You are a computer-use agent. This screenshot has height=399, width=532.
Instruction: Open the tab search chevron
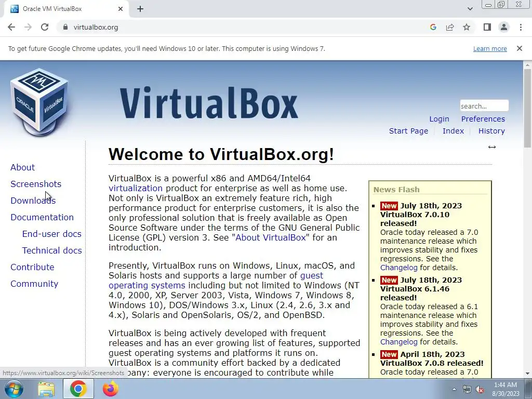point(470,9)
